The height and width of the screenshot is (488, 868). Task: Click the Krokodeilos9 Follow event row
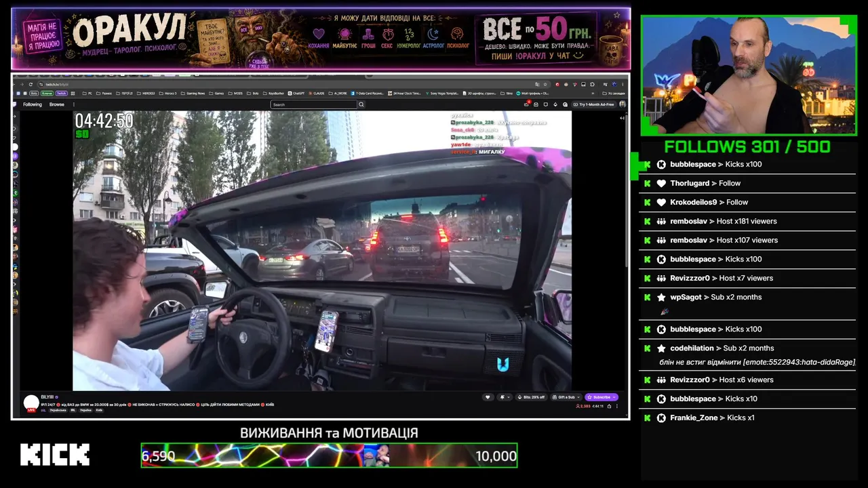[x=747, y=202]
